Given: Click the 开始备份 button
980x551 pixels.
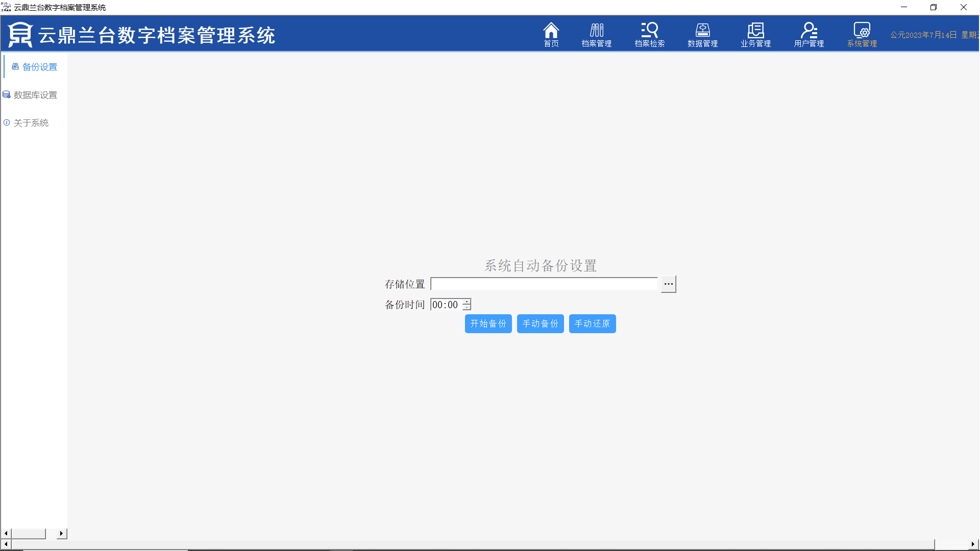Looking at the screenshot, I should tap(488, 323).
